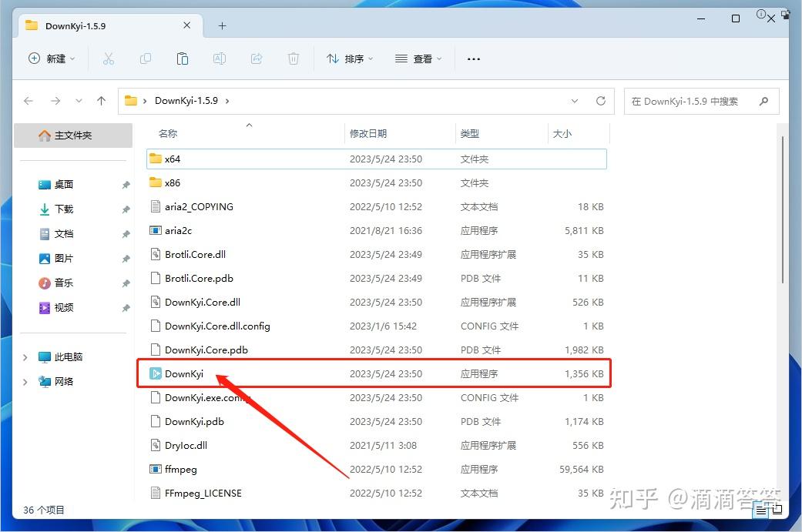Switch to details view icon in status bar

pyautogui.click(x=762, y=510)
